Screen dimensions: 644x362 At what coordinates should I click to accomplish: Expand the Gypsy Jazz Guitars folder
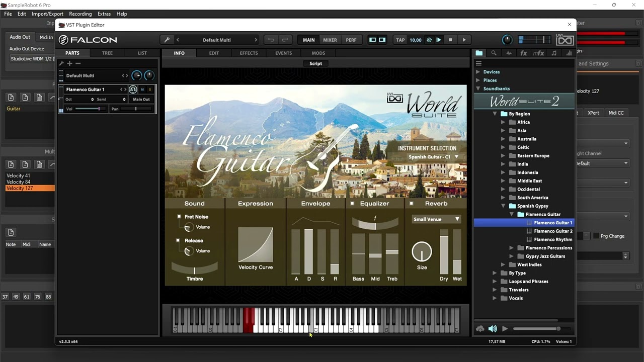click(x=512, y=256)
